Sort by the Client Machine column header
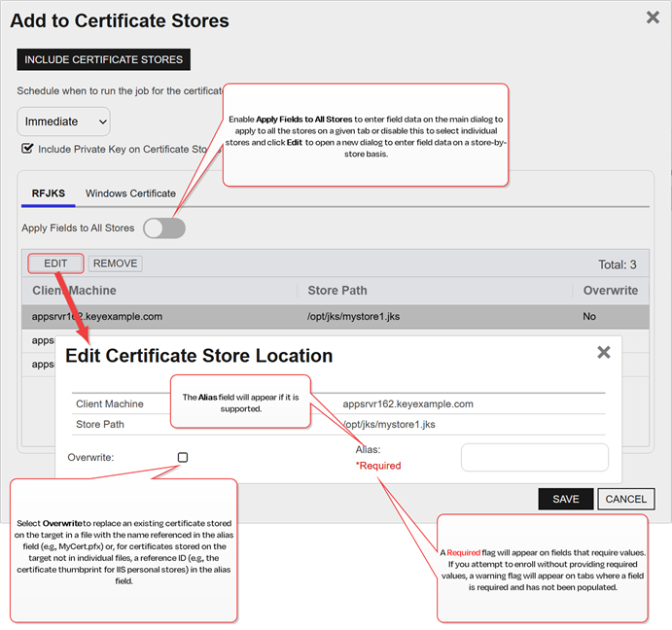 [74, 290]
